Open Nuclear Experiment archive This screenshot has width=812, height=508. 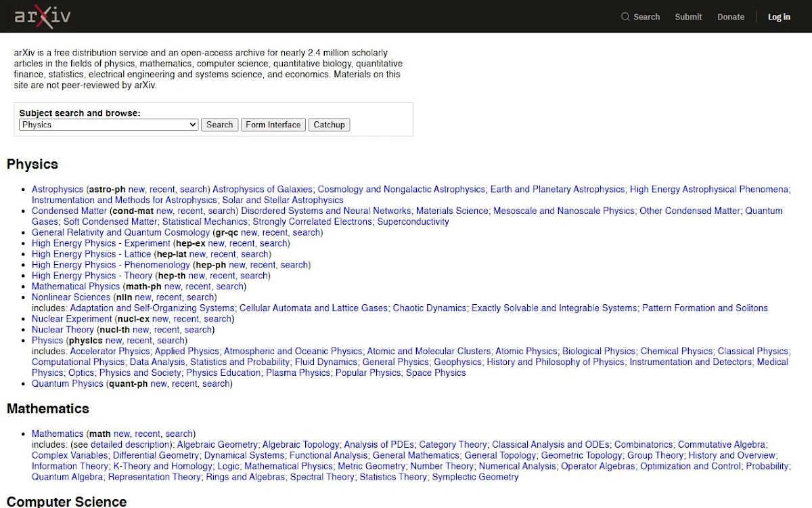(x=72, y=319)
